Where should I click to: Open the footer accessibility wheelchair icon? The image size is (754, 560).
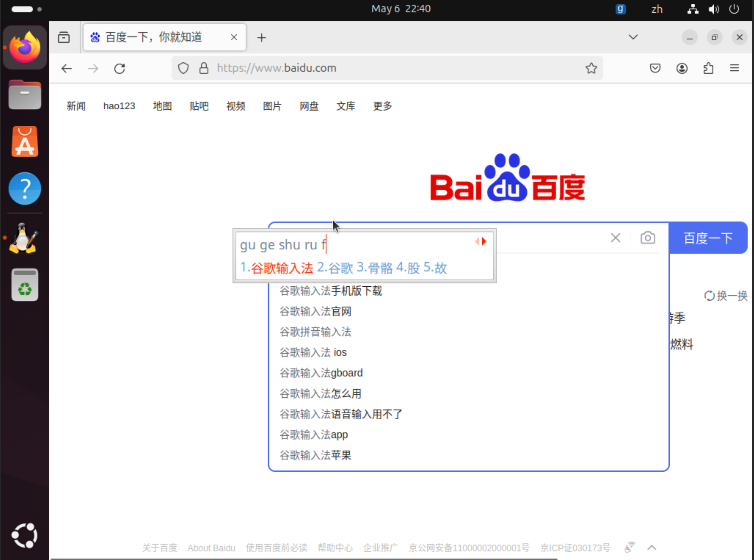click(630, 547)
